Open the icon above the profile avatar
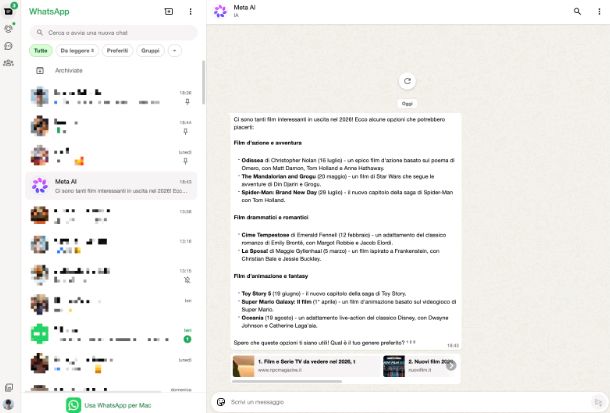The height and width of the screenshot is (413, 610). [8, 387]
